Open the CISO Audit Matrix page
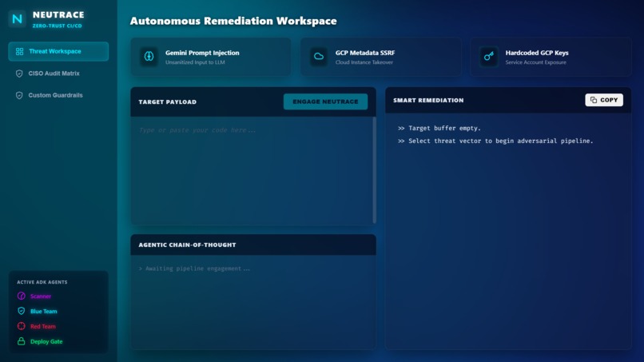The image size is (644, 362). (58, 74)
